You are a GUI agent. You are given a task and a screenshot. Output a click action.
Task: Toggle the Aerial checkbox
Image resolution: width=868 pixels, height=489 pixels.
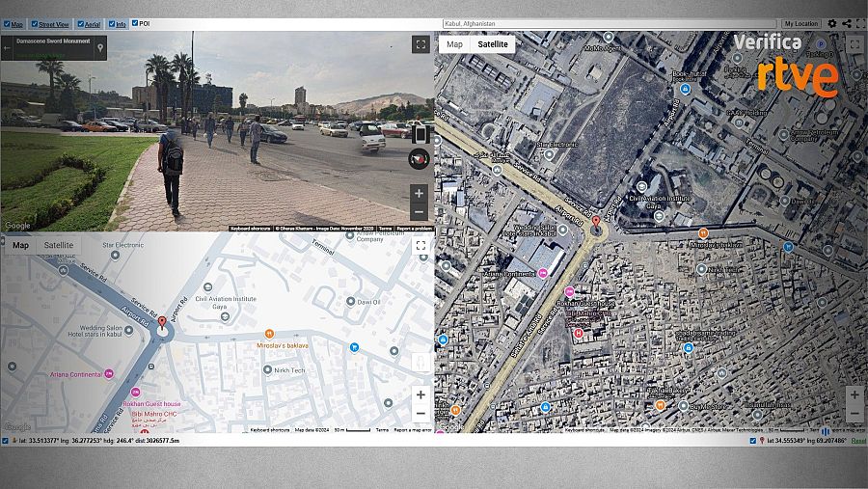80,24
